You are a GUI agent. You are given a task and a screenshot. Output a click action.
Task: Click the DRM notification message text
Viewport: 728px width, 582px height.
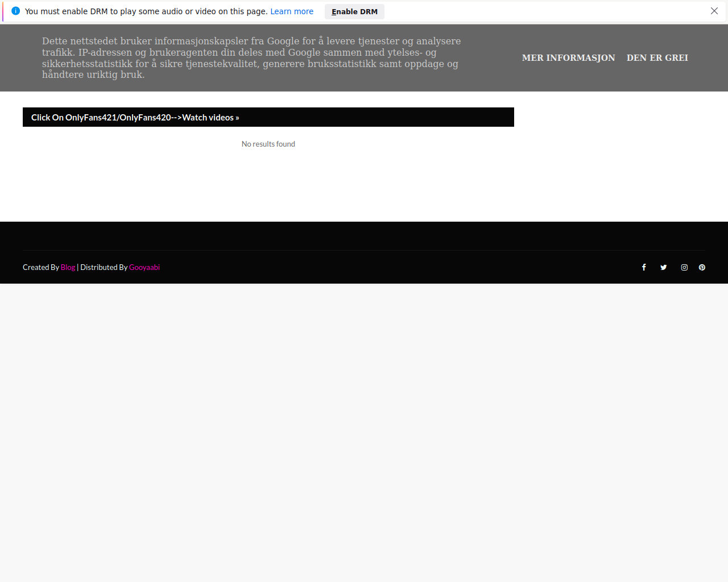(x=146, y=11)
